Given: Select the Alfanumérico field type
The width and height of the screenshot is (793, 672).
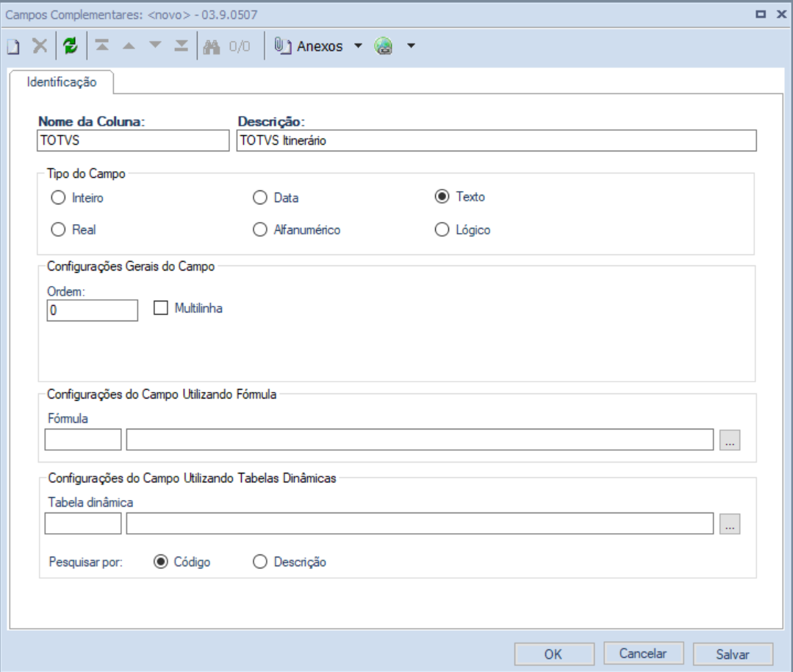Looking at the screenshot, I should pos(296,229).
